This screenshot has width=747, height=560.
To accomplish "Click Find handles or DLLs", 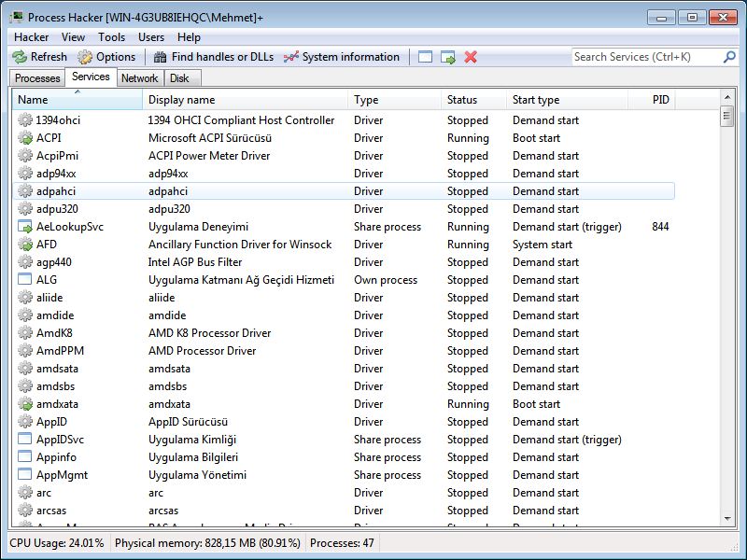I will pos(214,57).
